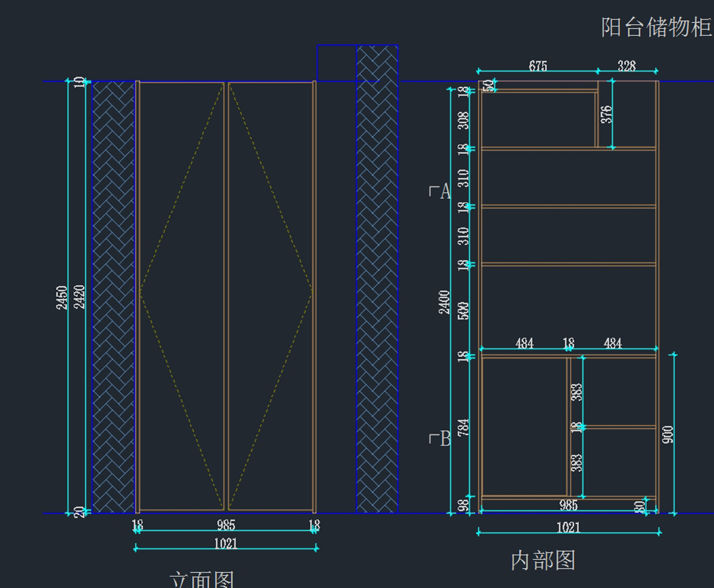Select the 内部图 label below the interior view
The width and height of the screenshot is (714, 588).
(543, 561)
